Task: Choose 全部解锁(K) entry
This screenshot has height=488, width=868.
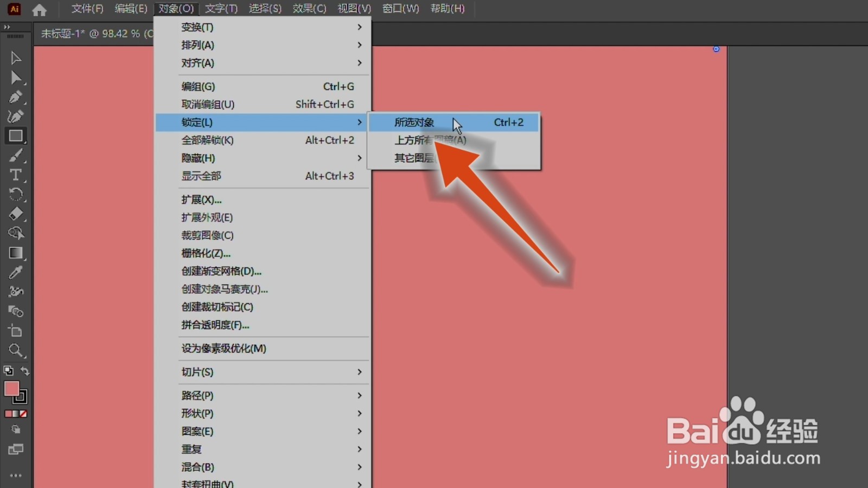Action: point(263,140)
